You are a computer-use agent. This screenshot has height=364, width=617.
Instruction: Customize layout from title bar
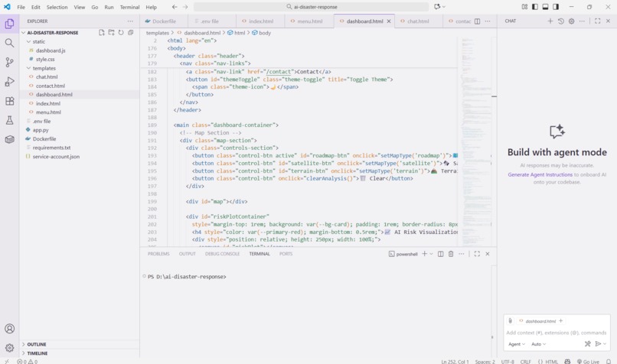[x=524, y=7]
